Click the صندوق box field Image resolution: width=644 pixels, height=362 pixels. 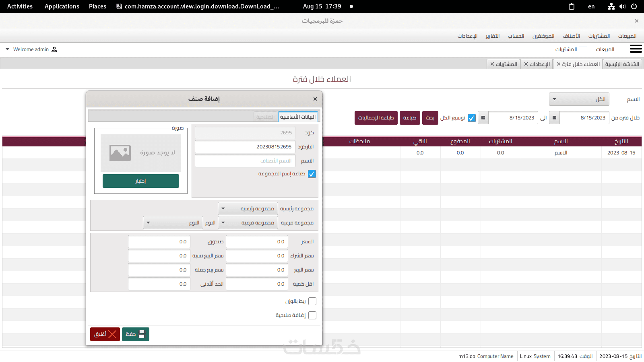(x=159, y=242)
